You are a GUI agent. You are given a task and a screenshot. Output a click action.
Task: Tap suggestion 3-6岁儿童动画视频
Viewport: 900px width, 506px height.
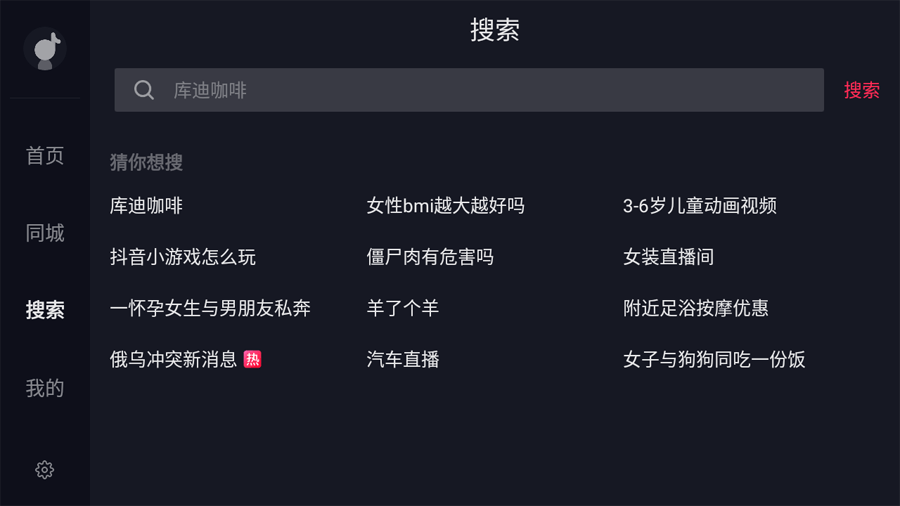pos(699,206)
